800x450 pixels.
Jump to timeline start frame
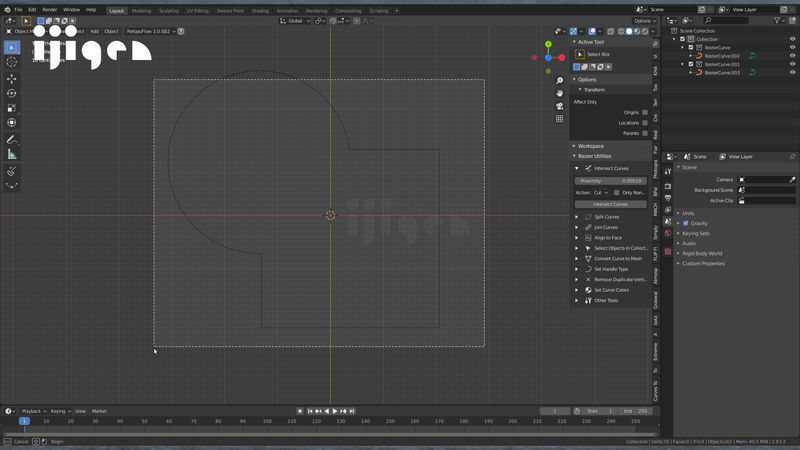coord(310,411)
